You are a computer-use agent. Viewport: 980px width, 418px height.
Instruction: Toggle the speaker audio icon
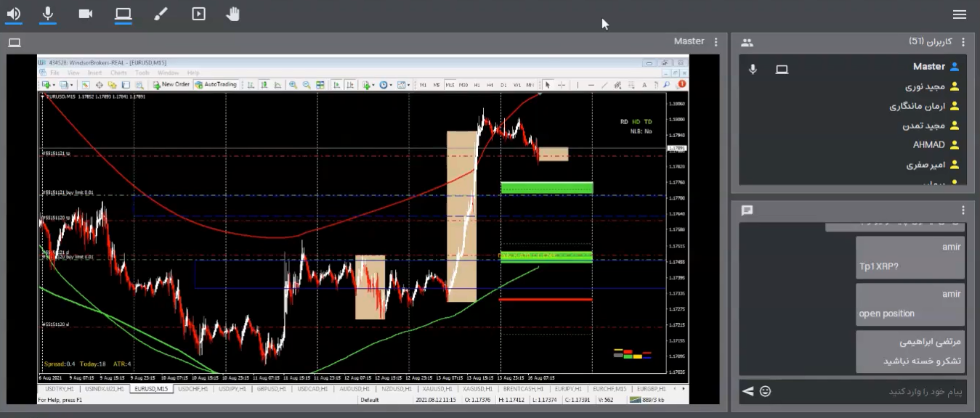point(14,14)
